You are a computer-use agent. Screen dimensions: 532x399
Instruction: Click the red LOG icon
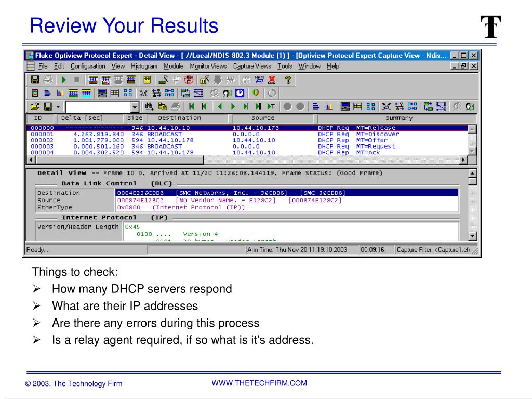tap(272, 79)
